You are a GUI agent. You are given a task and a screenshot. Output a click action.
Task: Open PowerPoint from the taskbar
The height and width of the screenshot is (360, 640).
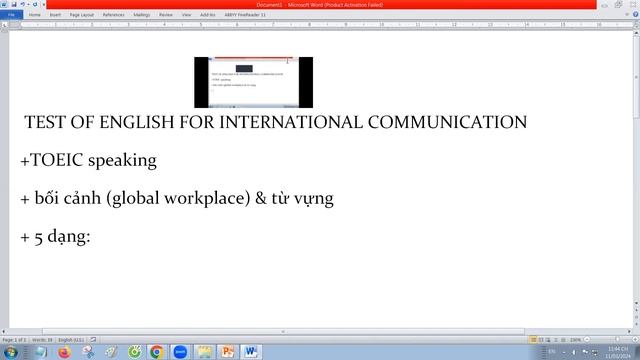(227, 352)
